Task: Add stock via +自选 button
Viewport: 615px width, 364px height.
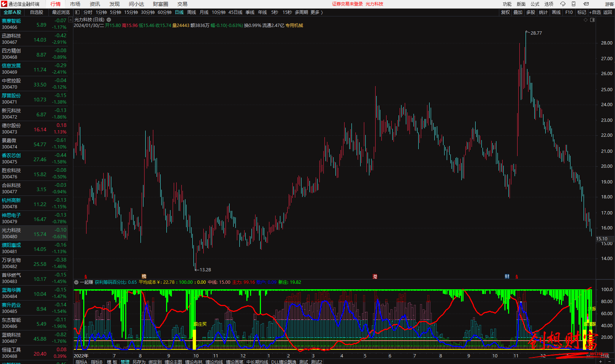Action: point(595,12)
